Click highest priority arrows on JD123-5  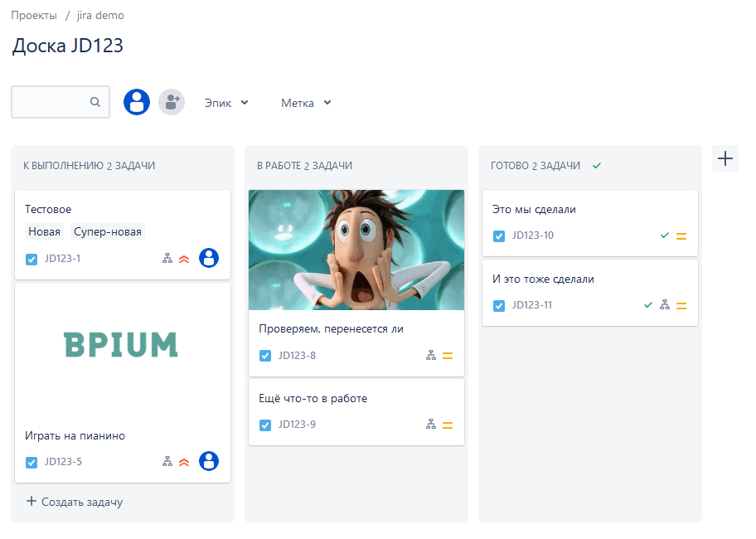point(184,462)
